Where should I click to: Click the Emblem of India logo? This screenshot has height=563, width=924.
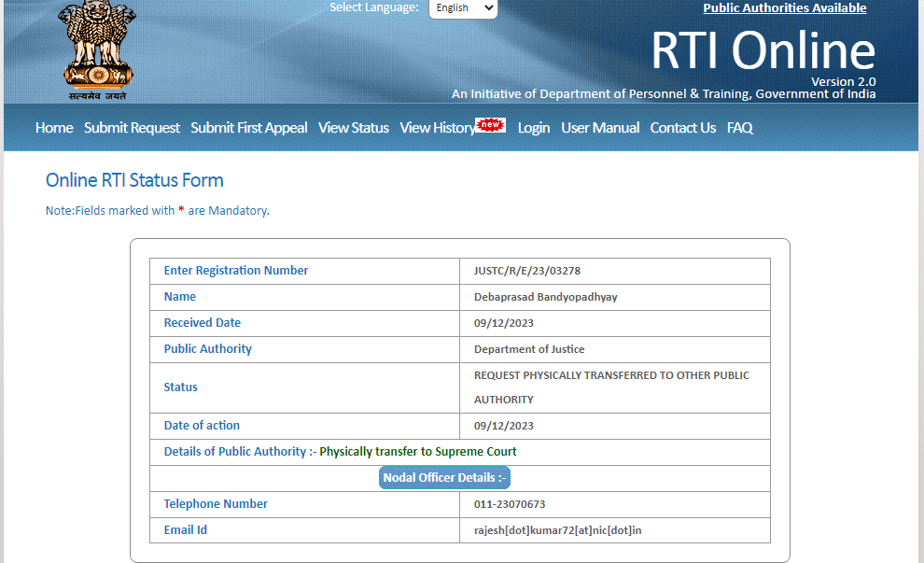[x=97, y=49]
